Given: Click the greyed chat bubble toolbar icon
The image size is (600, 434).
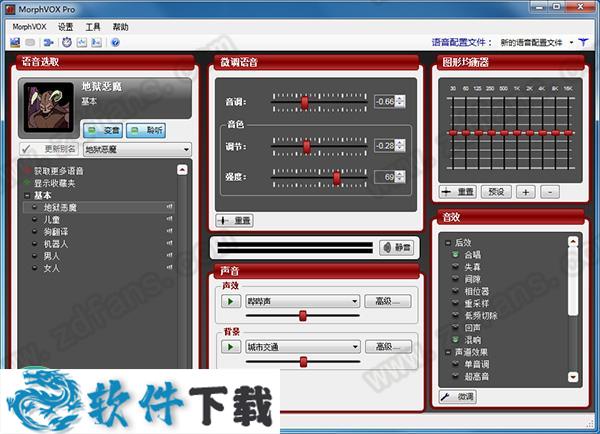Looking at the screenshot, I should (30, 42).
